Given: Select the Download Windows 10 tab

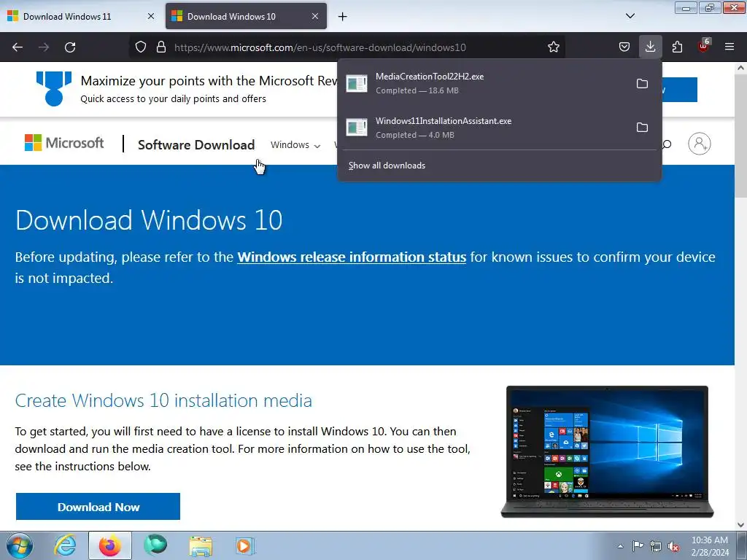Looking at the screenshot, I should click(x=246, y=16).
